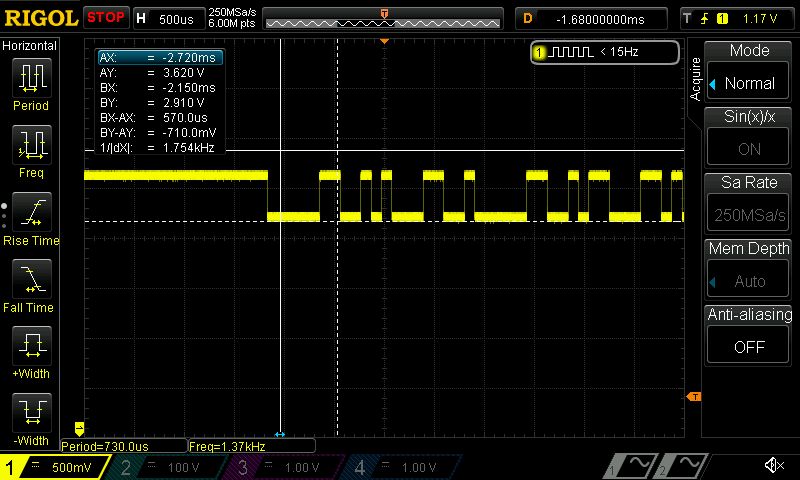Image resolution: width=800 pixels, height=480 pixels.
Task: Click the BX-AX = 570.0us row
Action: tap(160, 118)
